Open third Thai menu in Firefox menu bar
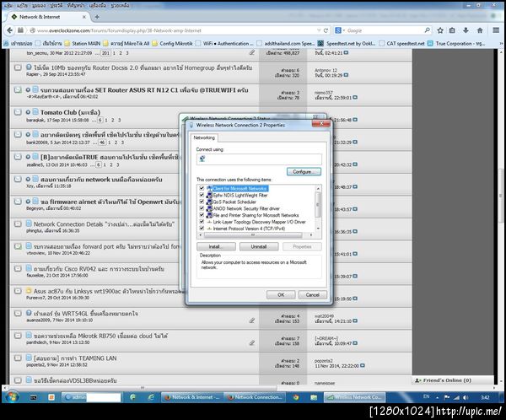Image resolution: width=506 pixels, height=420 pixels. pos(39,5)
